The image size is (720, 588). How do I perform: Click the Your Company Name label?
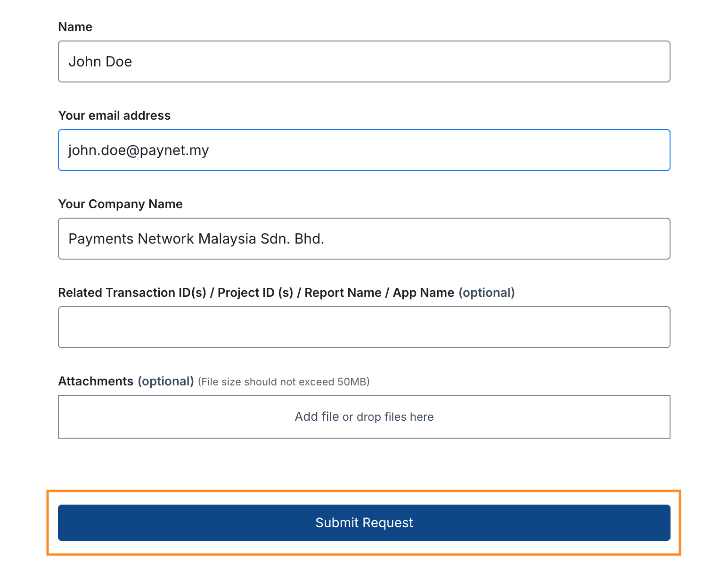pyautogui.click(x=120, y=204)
